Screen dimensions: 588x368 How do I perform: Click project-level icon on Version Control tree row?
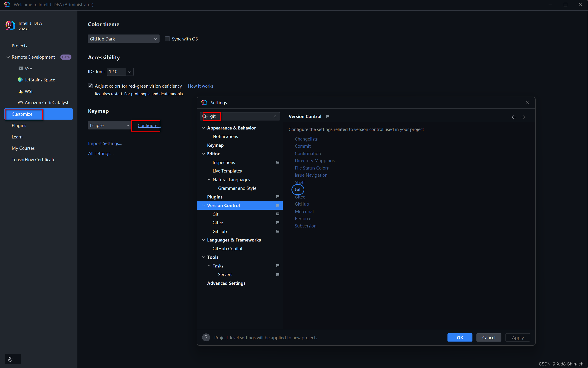coord(278,205)
